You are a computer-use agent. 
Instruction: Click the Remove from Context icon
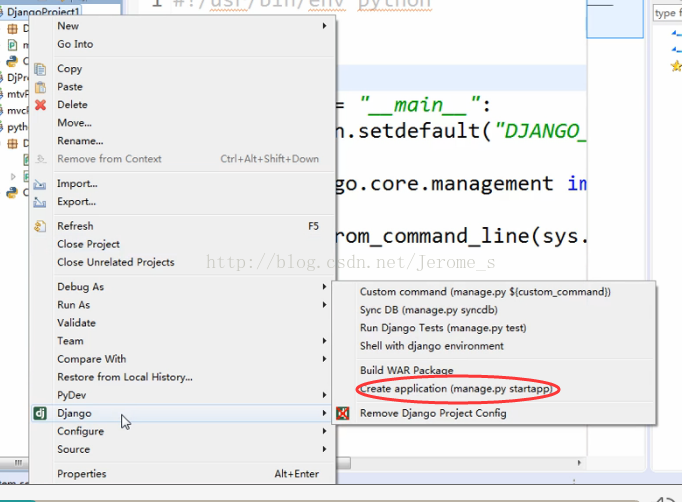click(40, 159)
